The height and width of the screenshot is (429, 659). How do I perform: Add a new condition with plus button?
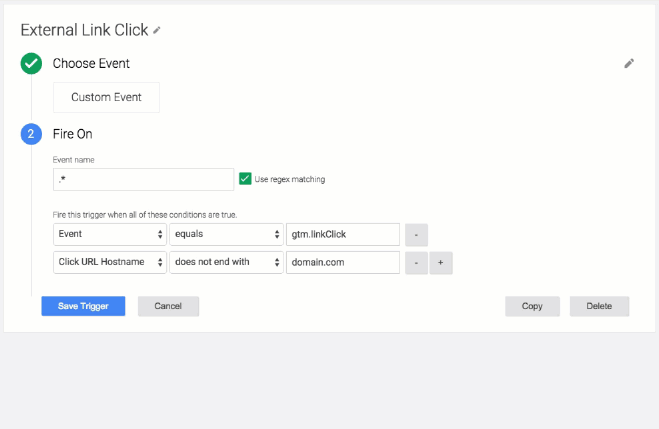[440, 263]
